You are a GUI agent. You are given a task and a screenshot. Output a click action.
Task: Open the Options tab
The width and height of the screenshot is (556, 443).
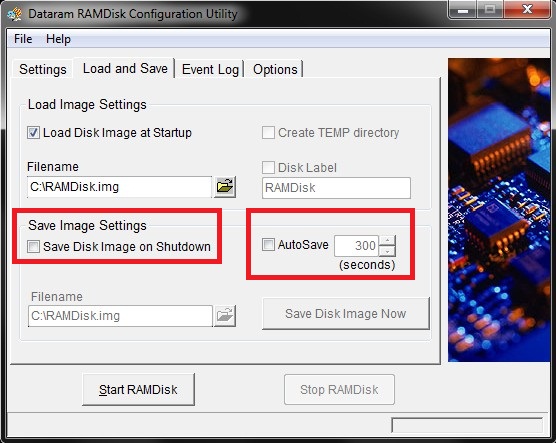275,69
